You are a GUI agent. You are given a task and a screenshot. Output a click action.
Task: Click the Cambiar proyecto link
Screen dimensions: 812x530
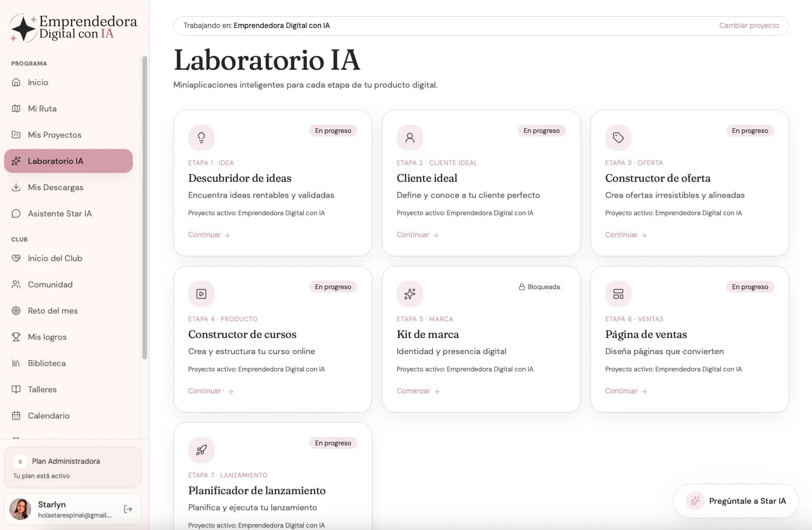pyautogui.click(x=749, y=26)
